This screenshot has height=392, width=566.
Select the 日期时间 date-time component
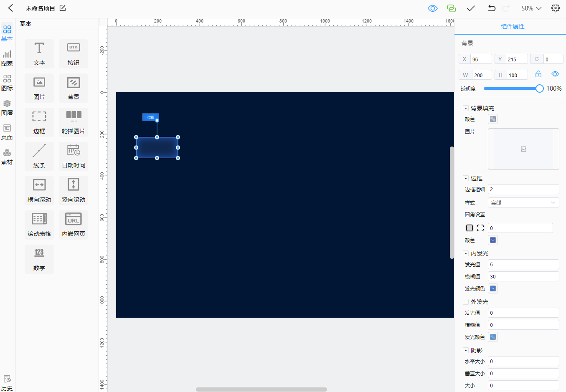(x=74, y=156)
